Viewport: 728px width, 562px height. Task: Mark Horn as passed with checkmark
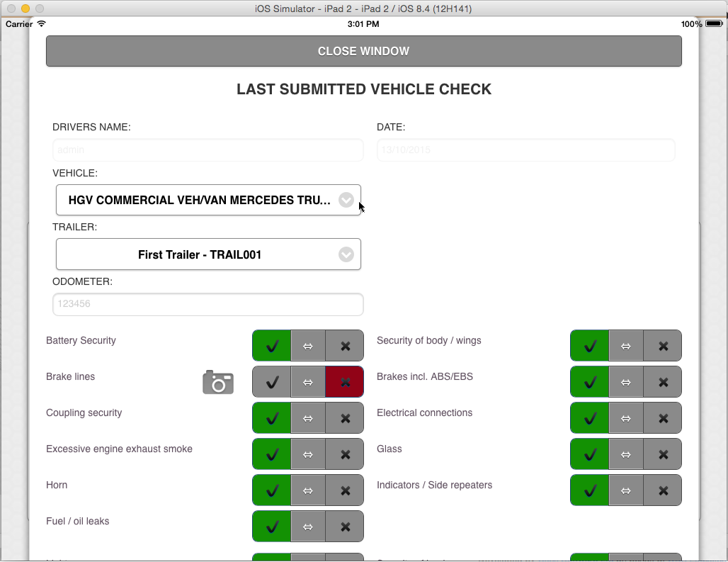coord(272,490)
